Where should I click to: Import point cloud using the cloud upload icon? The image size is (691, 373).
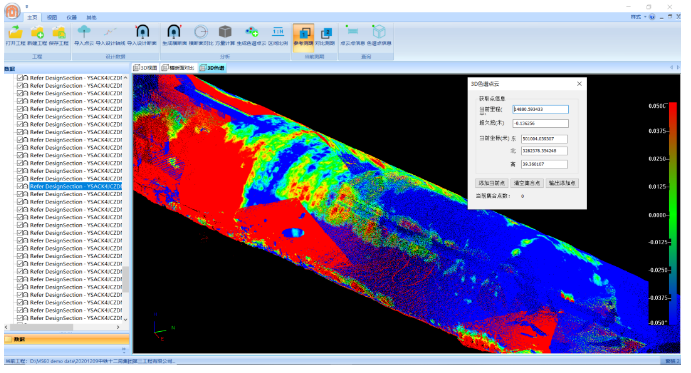click(84, 36)
